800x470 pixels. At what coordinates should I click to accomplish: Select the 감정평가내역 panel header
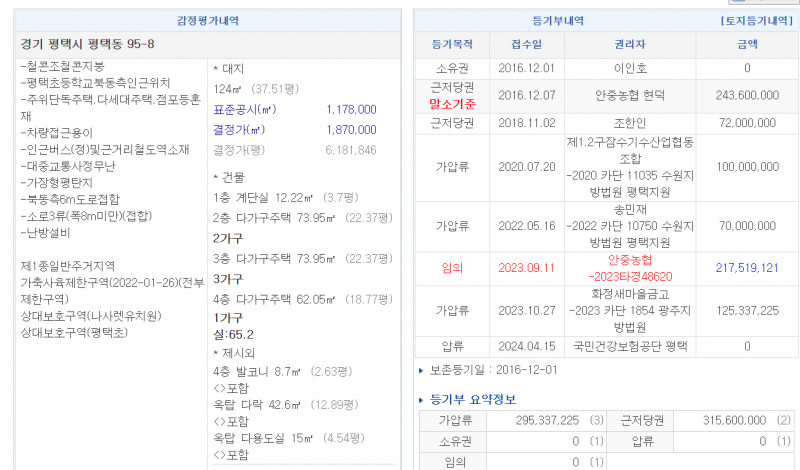(x=208, y=20)
